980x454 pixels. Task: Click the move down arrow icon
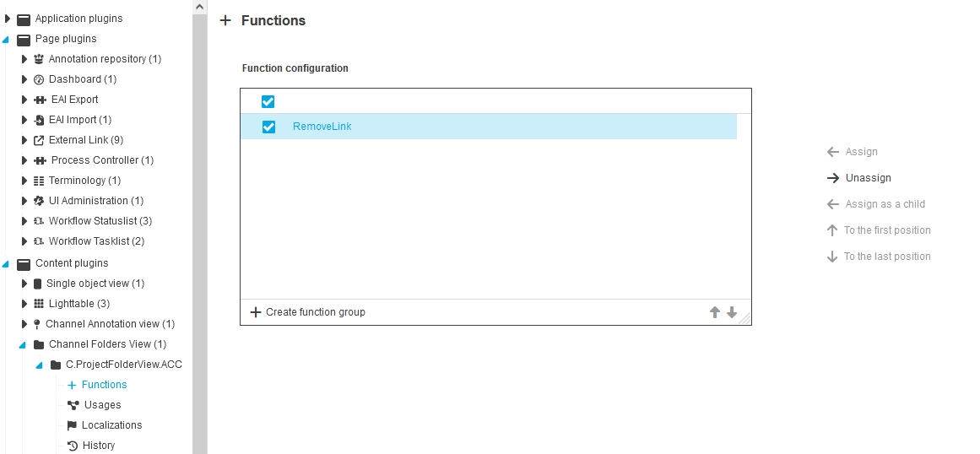tap(732, 312)
